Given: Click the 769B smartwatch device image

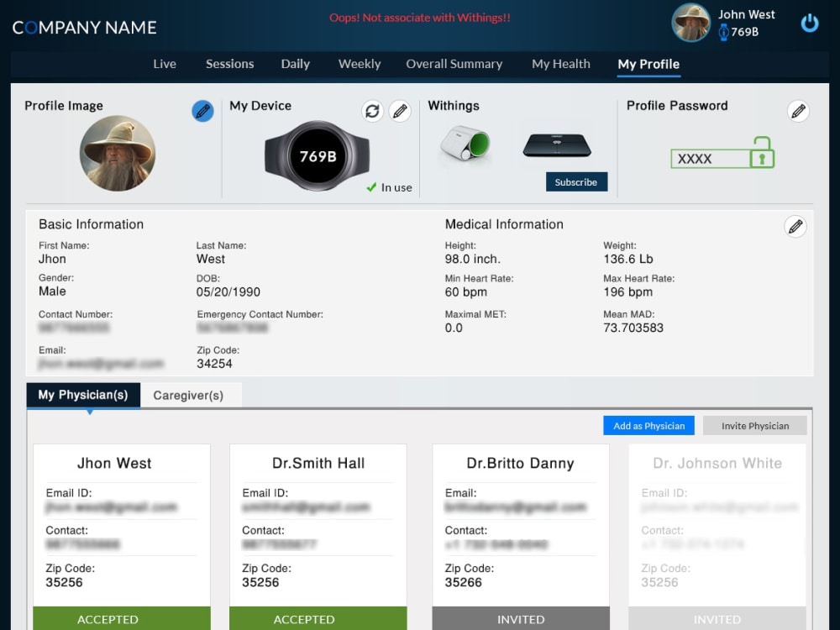Looking at the screenshot, I should (x=318, y=156).
